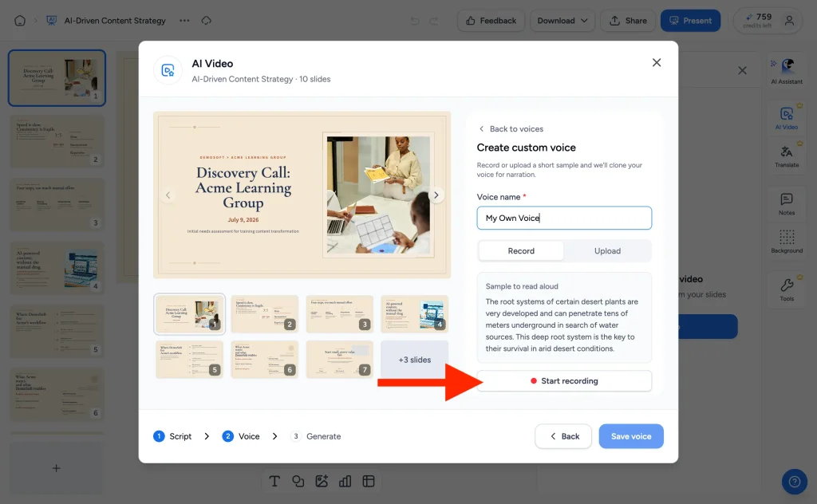The width and height of the screenshot is (817, 504).
Task: Select slide 2 in left slide panel
Action: pyautogui.click(x=57, y=141)
